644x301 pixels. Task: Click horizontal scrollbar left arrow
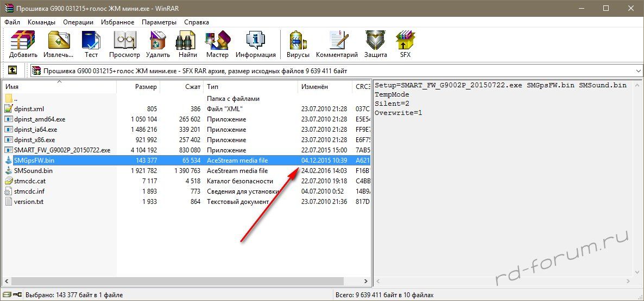click(x=7, y=281)
